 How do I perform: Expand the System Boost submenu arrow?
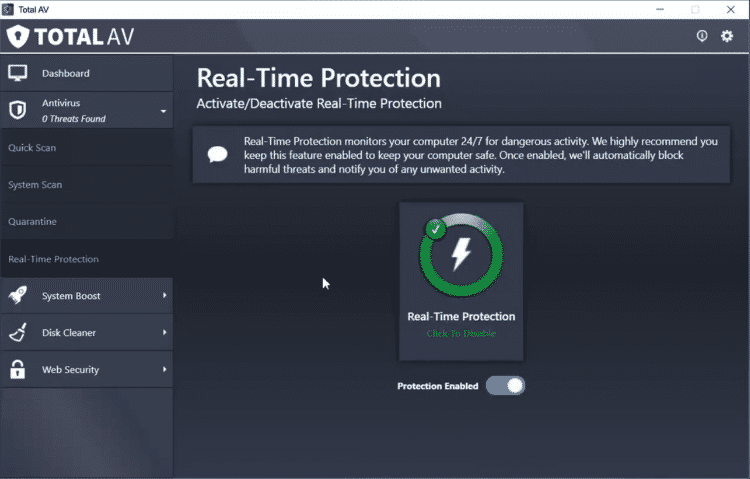[164, 296]
